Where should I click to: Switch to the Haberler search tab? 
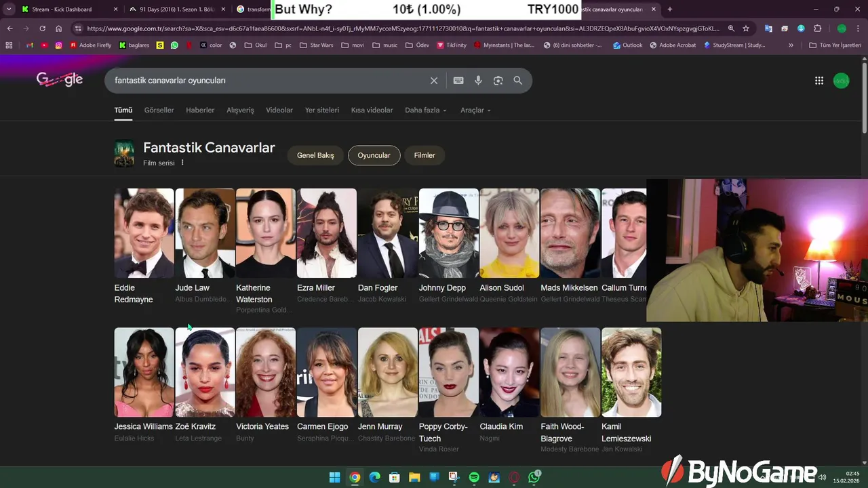[x=200, y=110]
